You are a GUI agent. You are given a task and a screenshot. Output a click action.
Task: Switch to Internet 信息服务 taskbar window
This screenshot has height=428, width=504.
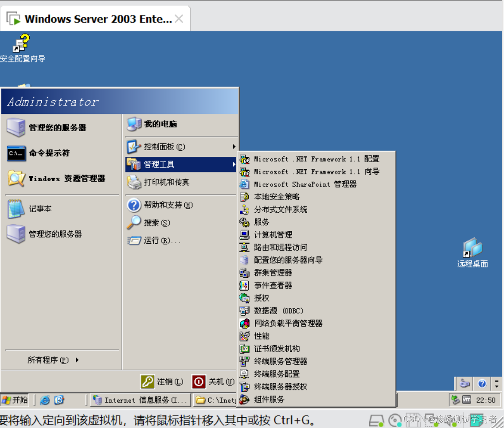[141, 400]
